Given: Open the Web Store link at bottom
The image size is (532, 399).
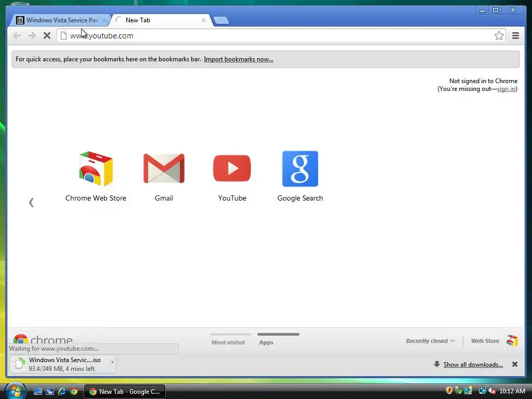Looking at the screenshot, I should (x=485, y=341).
